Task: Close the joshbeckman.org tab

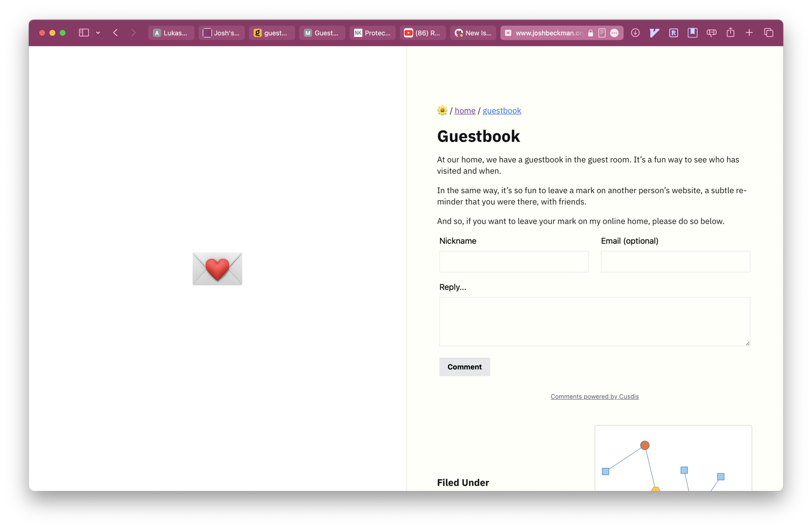Action: click(x=508, y=33)
